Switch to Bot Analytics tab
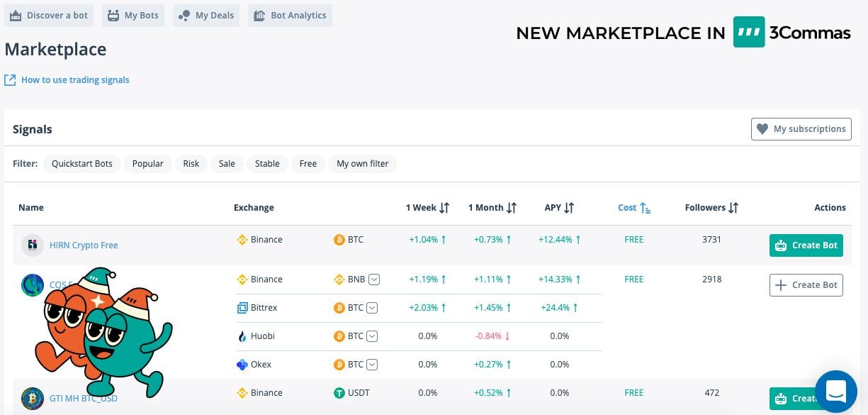868x415 pixels. click(x=290, y=16)
